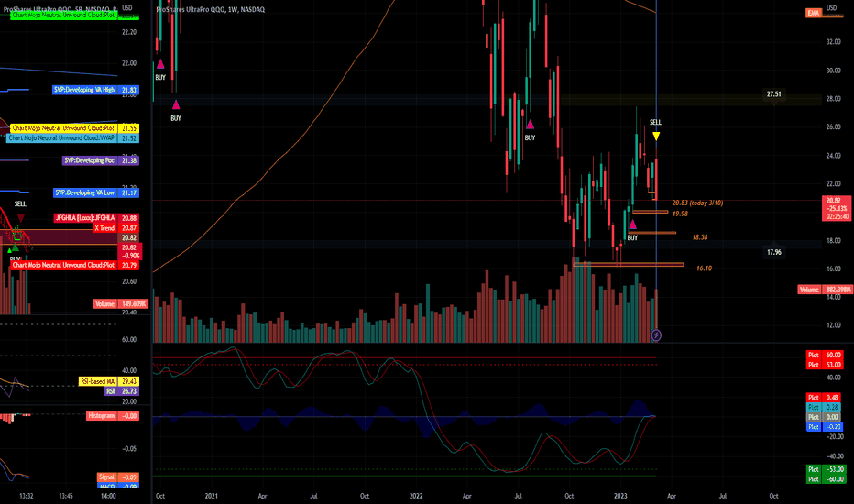Screen dimensions: 854x504
Task: Click the RSI-based MA 29.43 label
Action: tap(109, 381)
